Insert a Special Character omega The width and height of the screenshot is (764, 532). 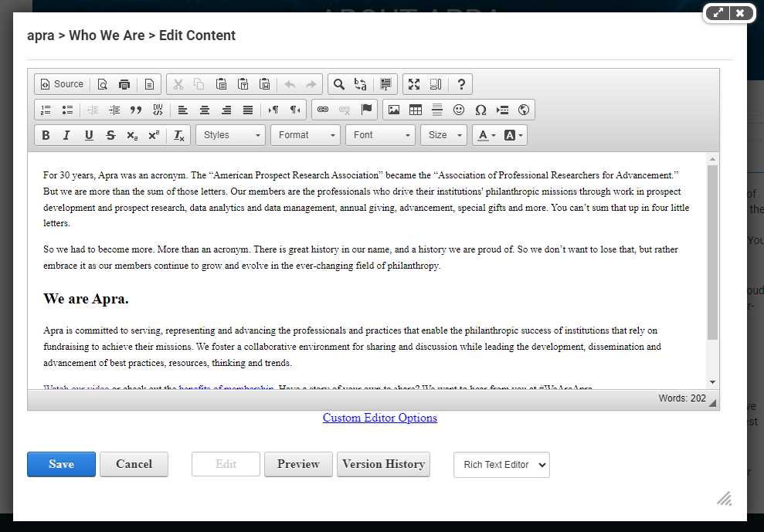tap(480, 110)
